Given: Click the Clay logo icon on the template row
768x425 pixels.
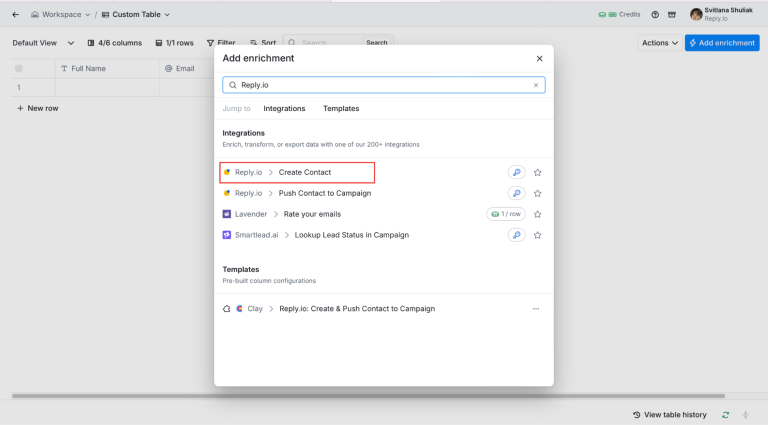Looking at the screenshot, I should 240,309.
